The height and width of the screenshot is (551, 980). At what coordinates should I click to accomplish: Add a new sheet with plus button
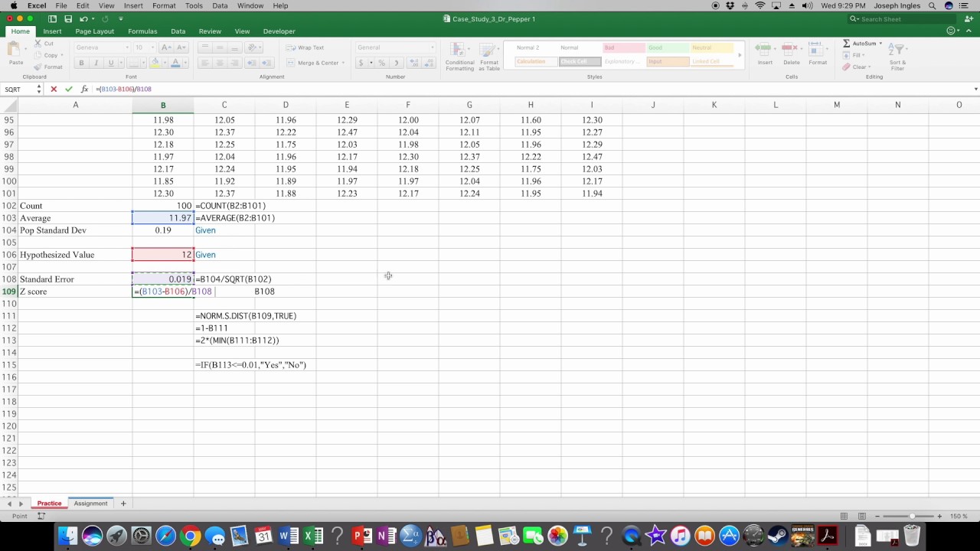(123, 504)
